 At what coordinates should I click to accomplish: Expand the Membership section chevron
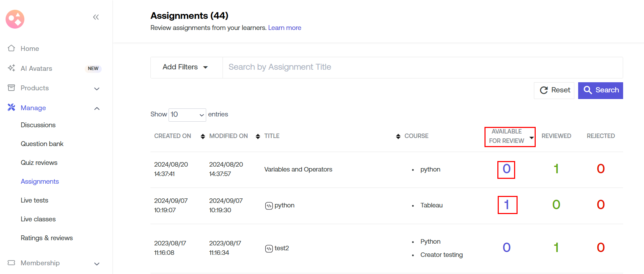(97, 264)
